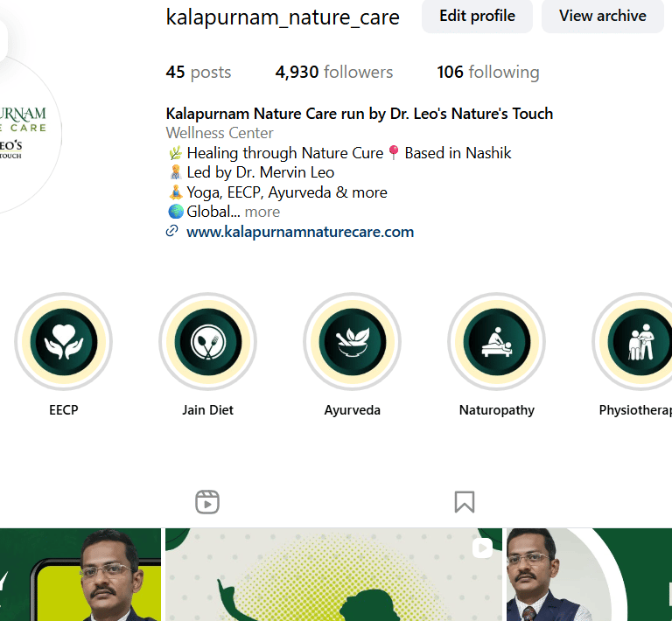Screen dimensions: 672x621
Task: Open www.kalapurnamnaturecare.com link
Action: tap(300, 232)
